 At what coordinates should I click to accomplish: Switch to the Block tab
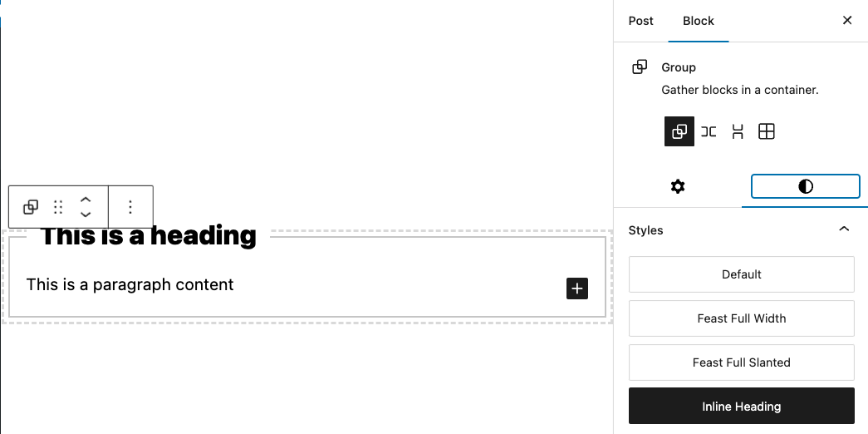click(x=698, y=21)
